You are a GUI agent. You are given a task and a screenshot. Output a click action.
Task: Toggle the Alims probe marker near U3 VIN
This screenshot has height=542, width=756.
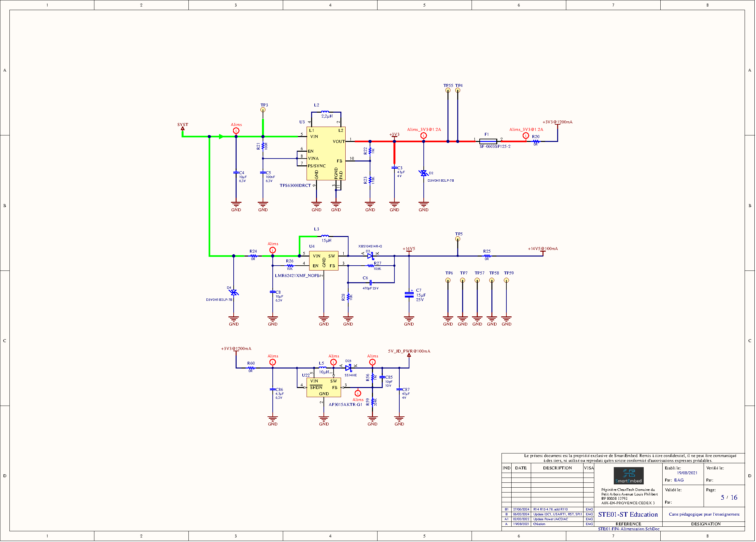point(236,131)
